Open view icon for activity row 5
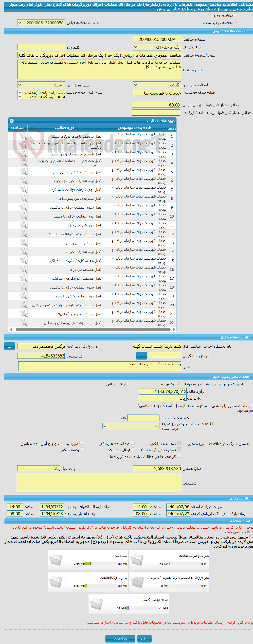Screen dimensions: 253x644 coord(23,172)
